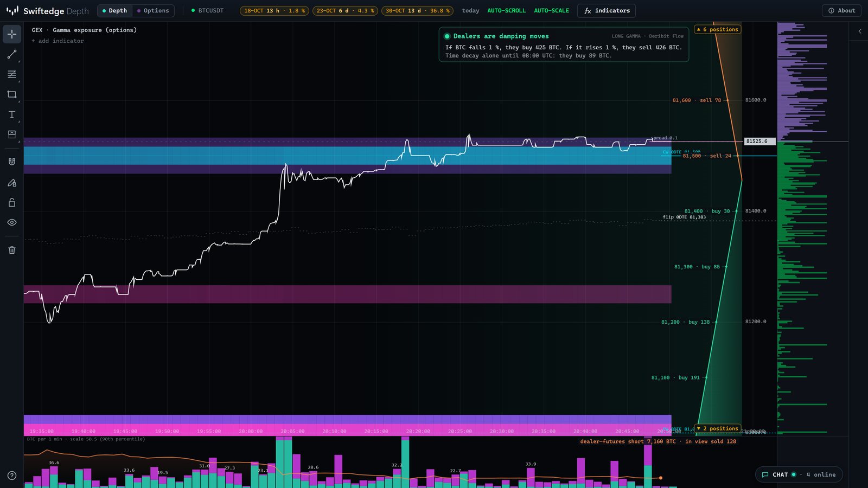Click the 81525.6 current price label
Image resolution: width=868 pixels, height=488 pixels.
pos(760,142)
